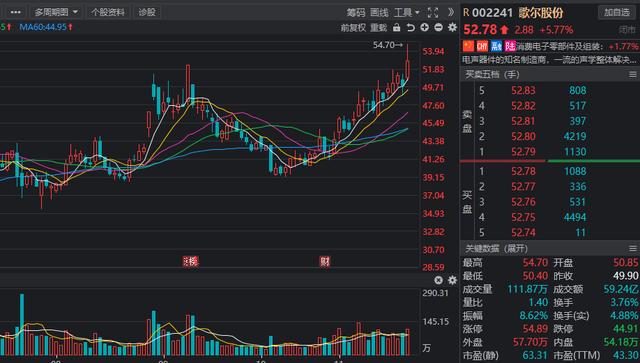Zoom out the chart with minus icon

coord(438,27)
